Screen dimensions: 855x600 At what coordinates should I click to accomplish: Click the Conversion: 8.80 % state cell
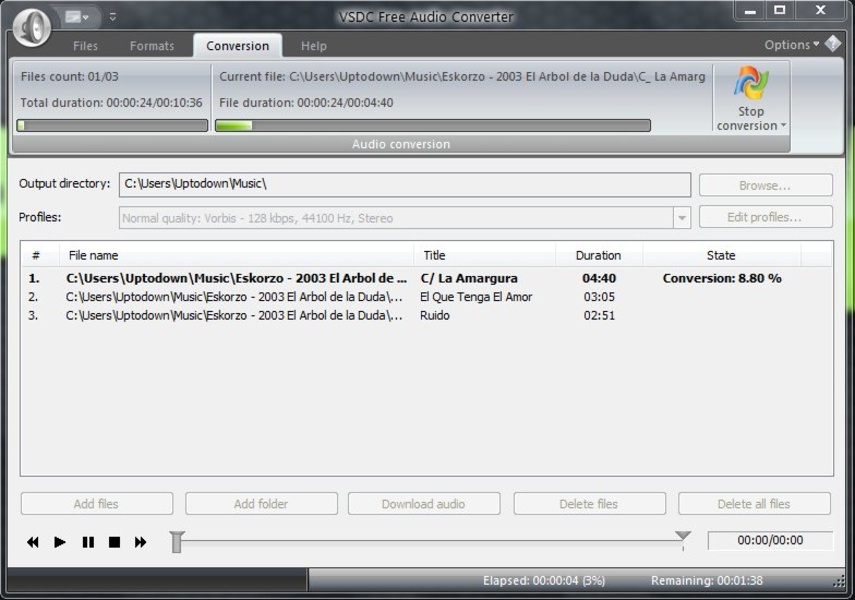pyautogui.click(x=722, y=278)
